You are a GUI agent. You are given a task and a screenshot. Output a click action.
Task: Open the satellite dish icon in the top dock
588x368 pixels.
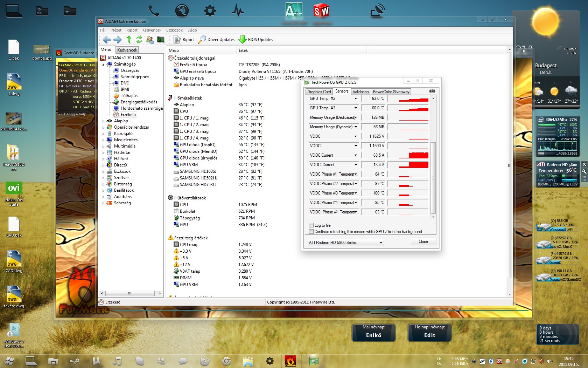pos(378,11)
